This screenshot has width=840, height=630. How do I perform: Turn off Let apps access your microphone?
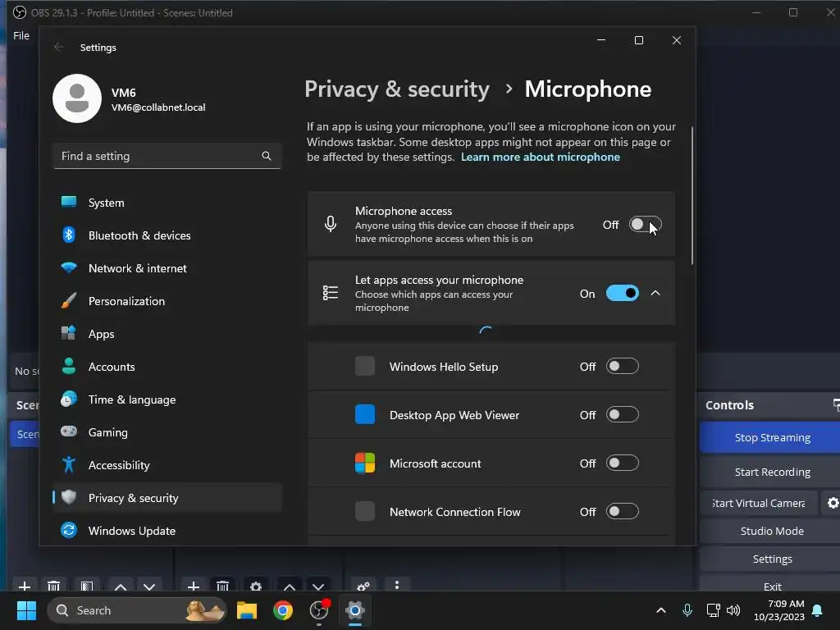(x=622, y=293)
